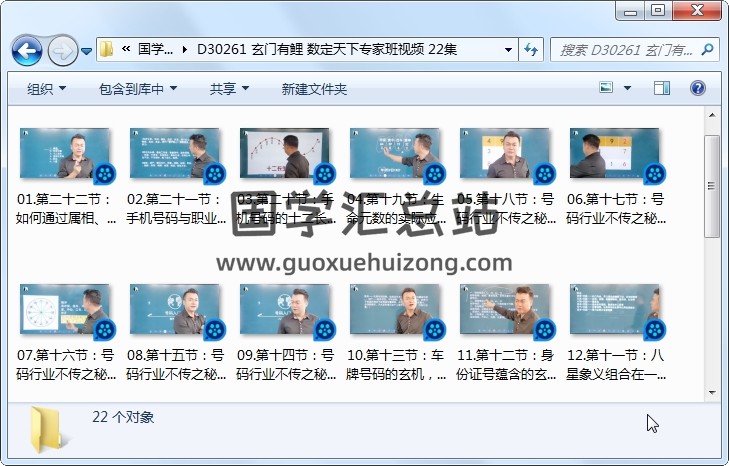
Task: Click folder icon in address bar
Action: pyautogui.click(x=106, y=49)
